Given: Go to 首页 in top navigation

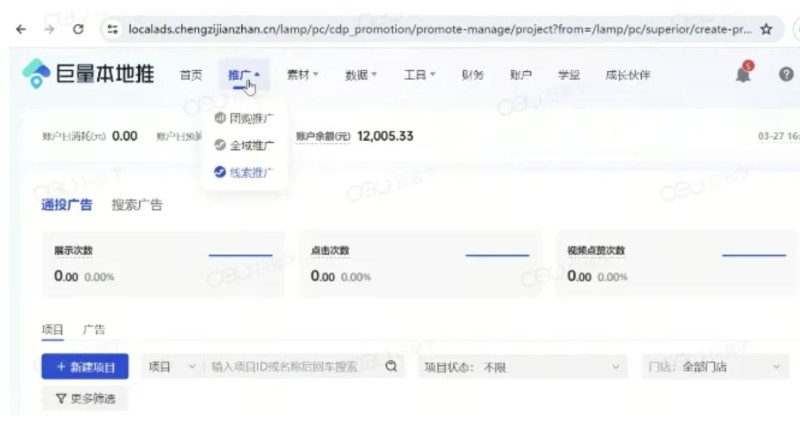Looking at the screenshot, I should point(191,75).
